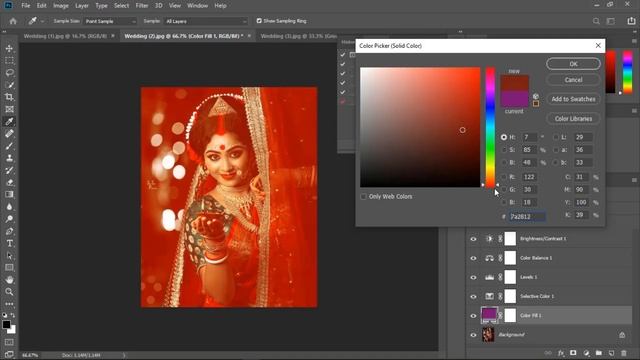Close the Wedding (2).jpg document tab
Image resolution: width=640 pixels, height=360 pixels.
click(x=249, y=36)
